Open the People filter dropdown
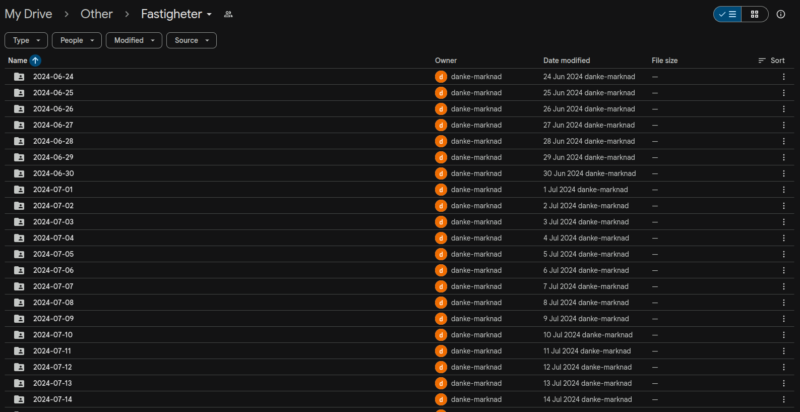Screen dimensions: 800x412 (x=77, y=40)
